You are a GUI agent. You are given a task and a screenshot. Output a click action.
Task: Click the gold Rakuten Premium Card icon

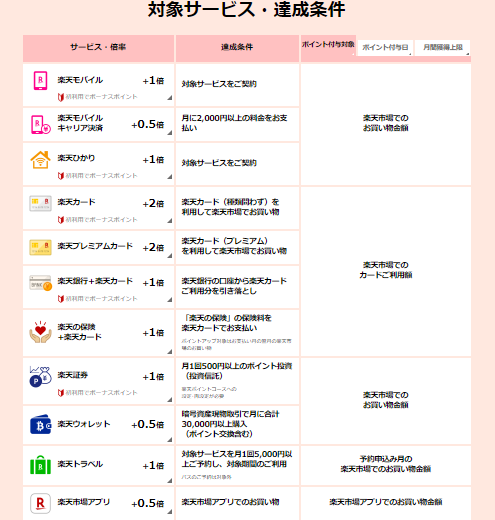[x=40, y=247]
